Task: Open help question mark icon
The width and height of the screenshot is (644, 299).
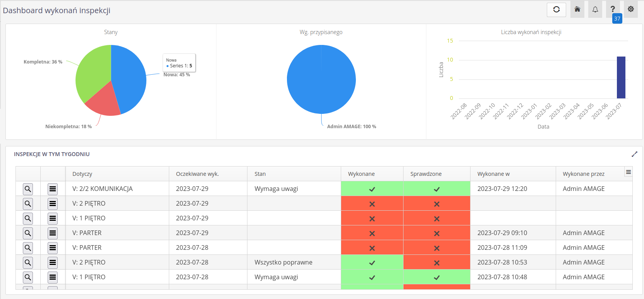Action: coord(613,9)
